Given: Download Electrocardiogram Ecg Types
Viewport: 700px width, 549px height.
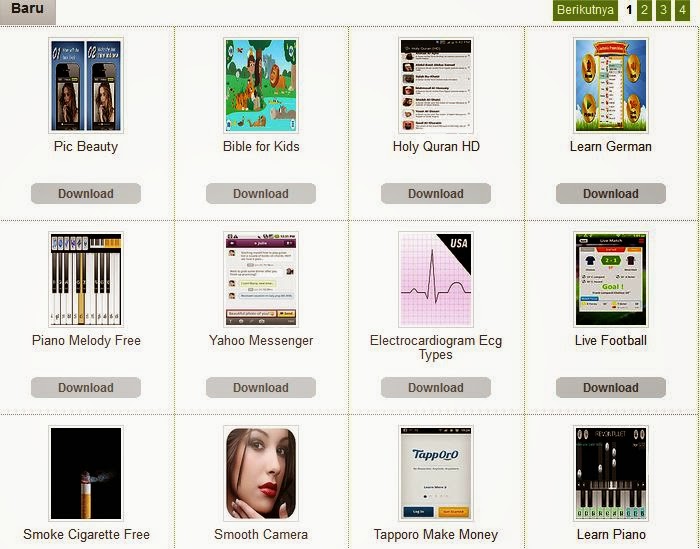Looking at the screenshot, I should click(436, 387).
